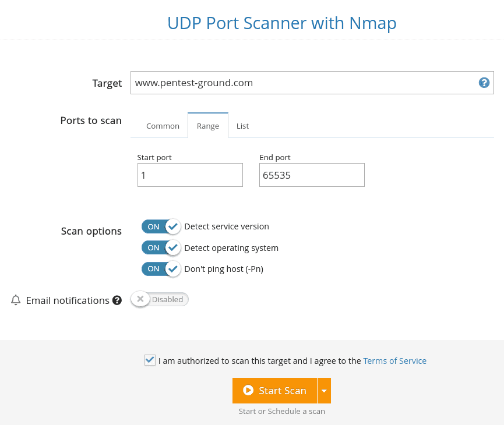Screen dimensions: 504x425
Task: Click inside the End port input field
Action: (312, 175)
